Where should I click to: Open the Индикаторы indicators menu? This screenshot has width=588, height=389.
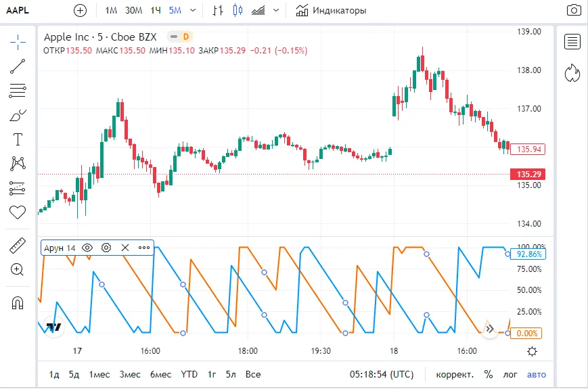[331, 11]
